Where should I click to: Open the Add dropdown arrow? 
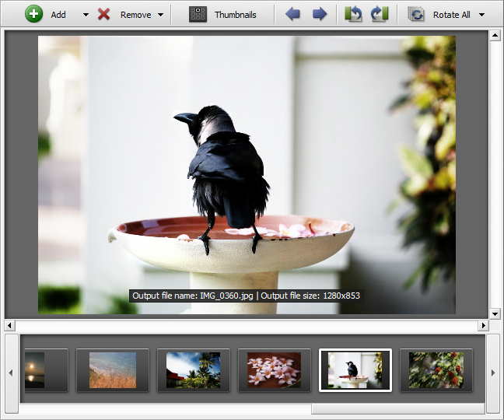[x=86, y=15]
